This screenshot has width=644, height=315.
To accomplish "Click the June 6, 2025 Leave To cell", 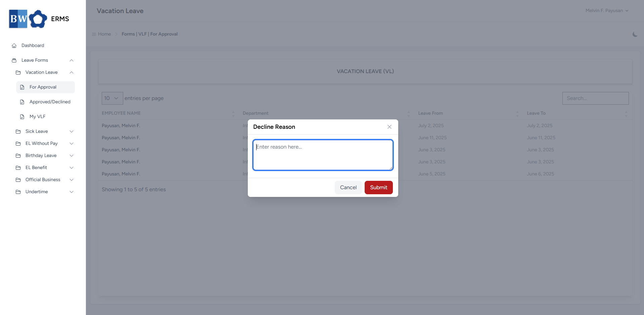I will 541,174.
